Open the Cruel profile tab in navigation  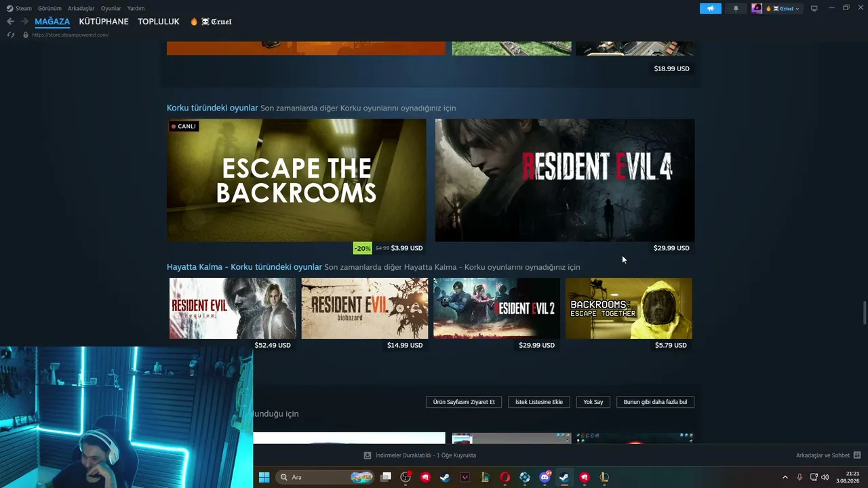coord(211,22)
